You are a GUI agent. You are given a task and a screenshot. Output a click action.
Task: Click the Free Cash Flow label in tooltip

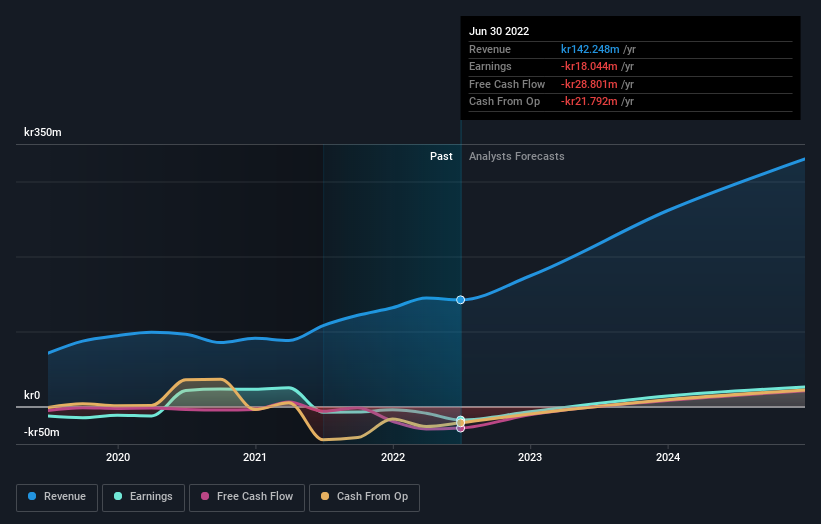pyautogui.click(x=507, y=84)
